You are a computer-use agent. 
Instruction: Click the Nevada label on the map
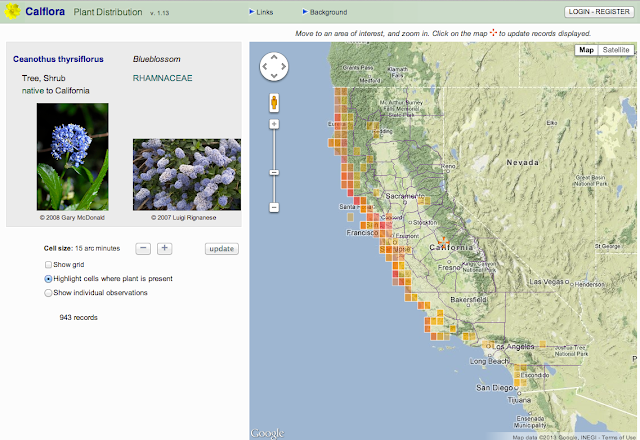click(522, 162)
